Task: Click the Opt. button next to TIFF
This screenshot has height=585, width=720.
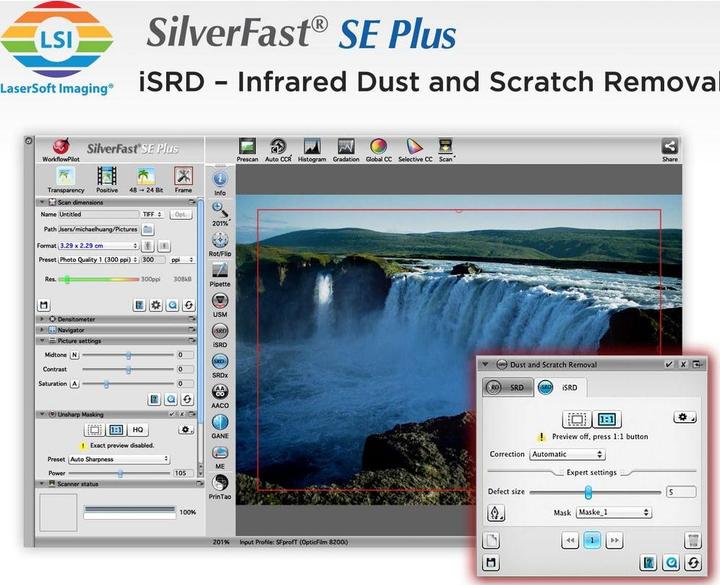Action: [181, 214]
